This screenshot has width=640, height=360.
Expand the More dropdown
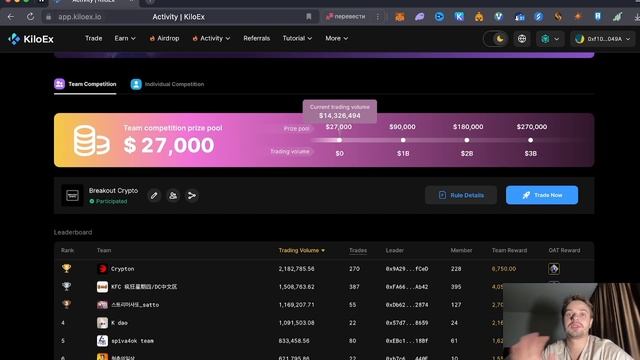pyautogui.click(x=336, y=38)
